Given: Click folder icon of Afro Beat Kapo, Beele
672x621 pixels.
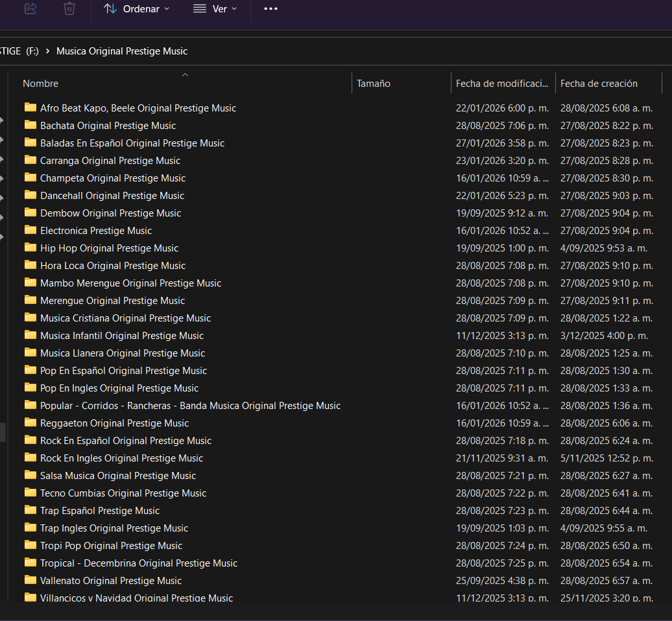Looking at the screenshot, I should click(30, 108).
